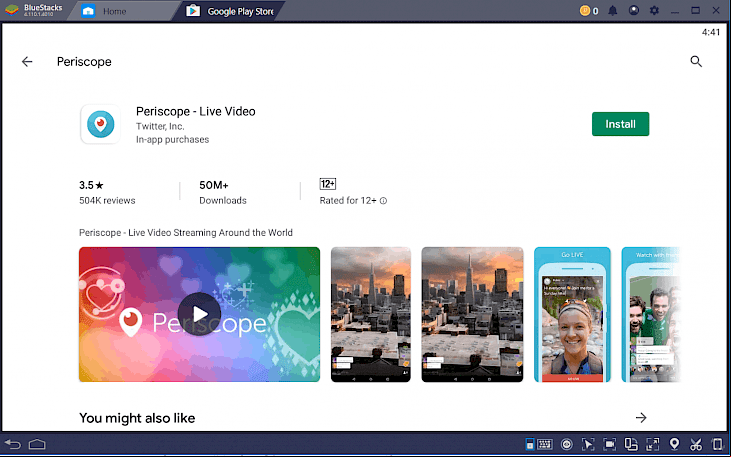
Task: Open Twitter, Inc. developer page
Action: 160,126
